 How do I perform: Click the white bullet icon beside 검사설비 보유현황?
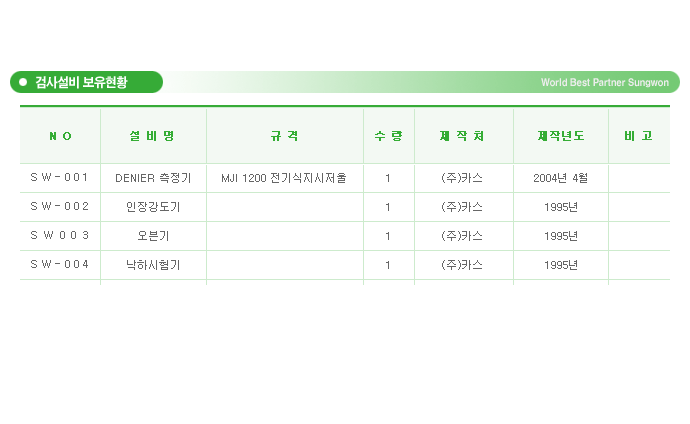tap(23, 82)
